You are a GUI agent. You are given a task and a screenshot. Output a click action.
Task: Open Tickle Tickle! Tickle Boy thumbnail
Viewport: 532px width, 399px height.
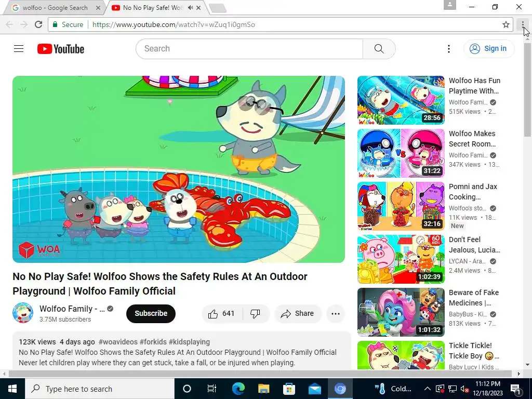point(401,355)
